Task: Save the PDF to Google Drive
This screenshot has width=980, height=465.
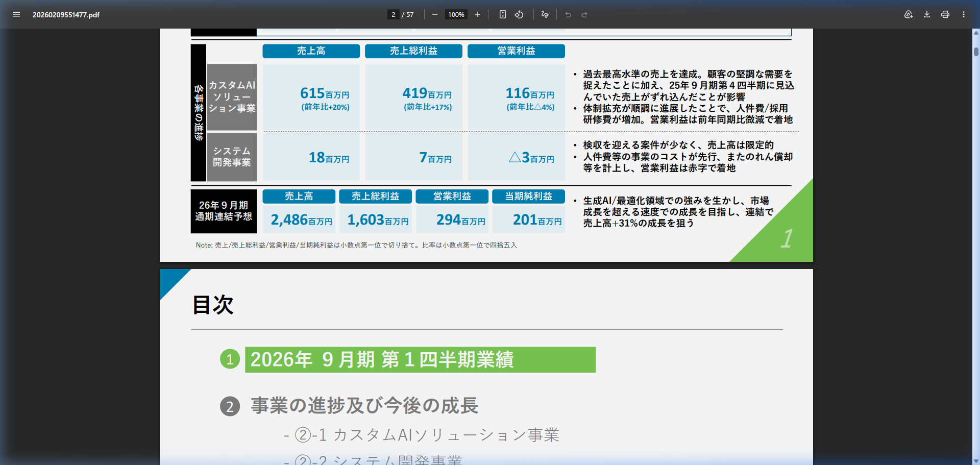Action: [909, 14]
